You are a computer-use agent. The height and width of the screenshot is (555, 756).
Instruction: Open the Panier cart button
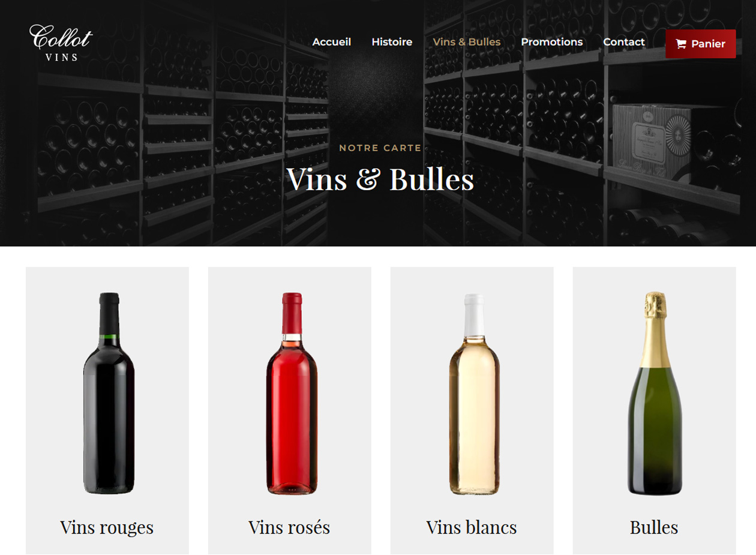(x=701, y=44)
